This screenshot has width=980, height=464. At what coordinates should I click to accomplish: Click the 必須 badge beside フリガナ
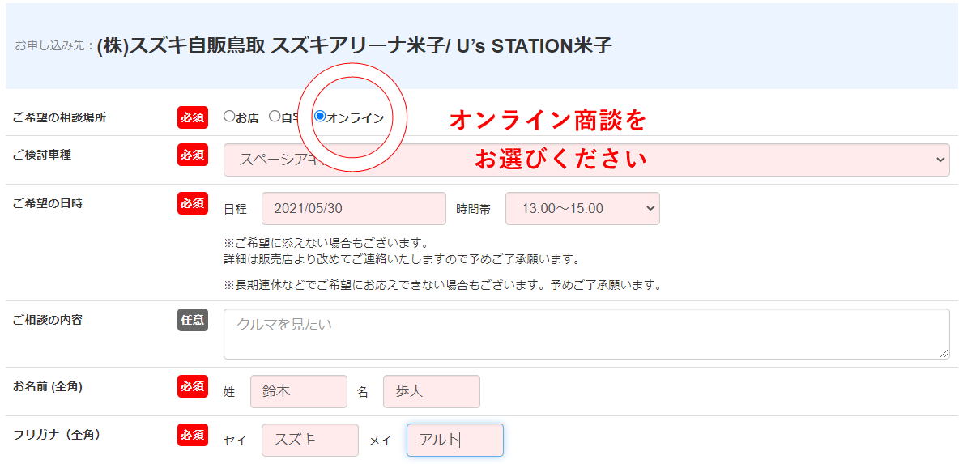(193, 435)
